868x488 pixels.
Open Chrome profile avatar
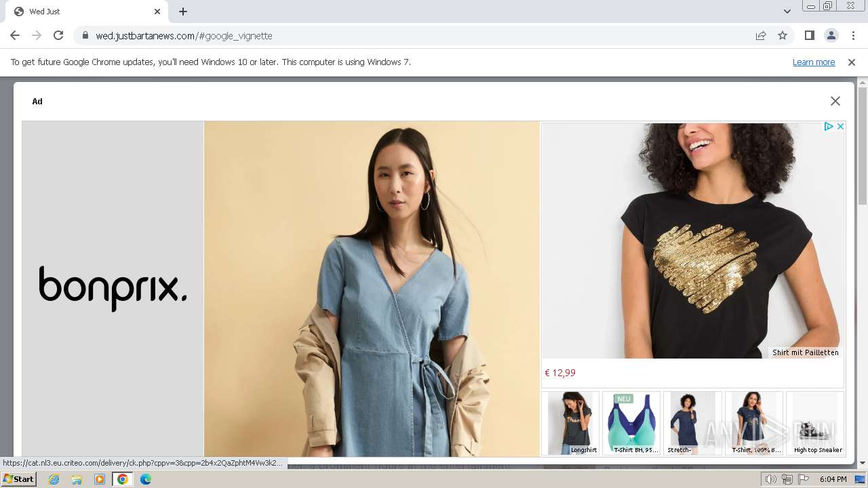pyautogui.click(x=831, y=35)
